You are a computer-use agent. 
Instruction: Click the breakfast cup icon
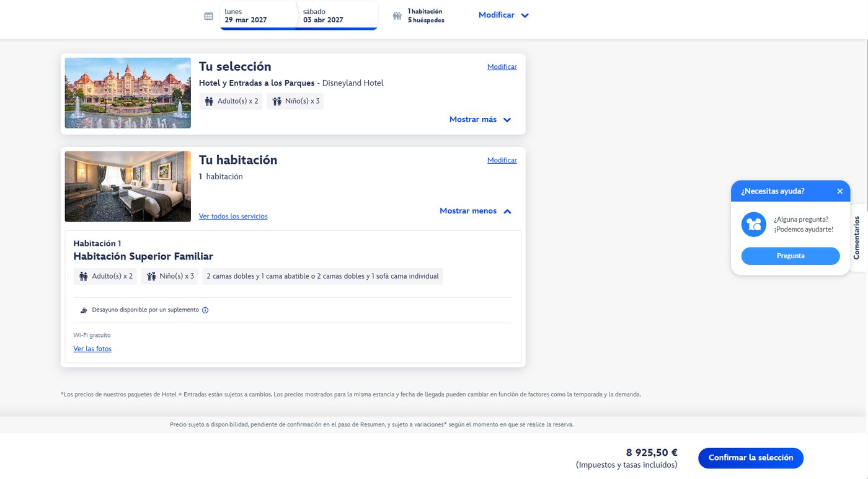84,310
